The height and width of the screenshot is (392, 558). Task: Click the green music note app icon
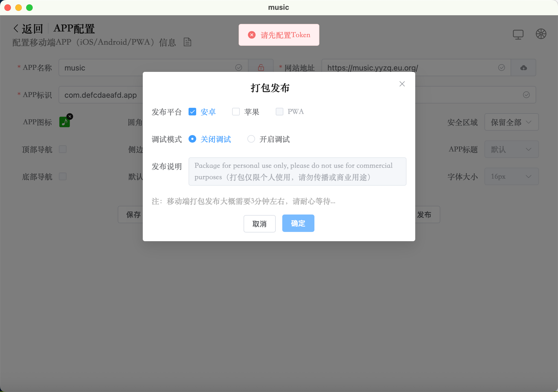[x=64, y=122]
